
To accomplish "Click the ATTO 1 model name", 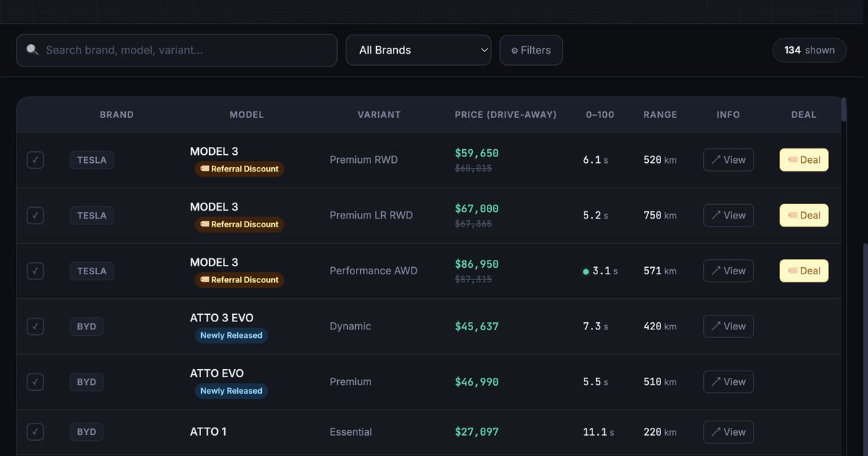I will (208, 432).
